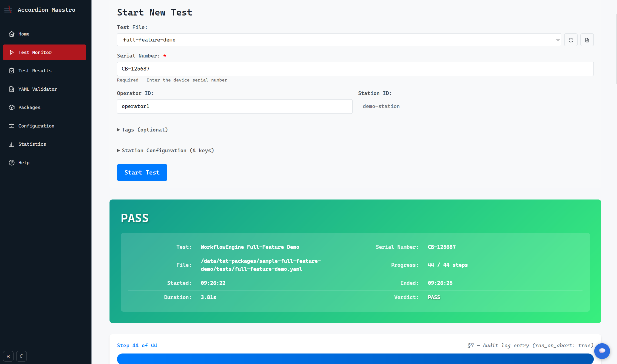Click Accordion Maestro title
This screenshot has width=617, height=364.
[46, 10]
